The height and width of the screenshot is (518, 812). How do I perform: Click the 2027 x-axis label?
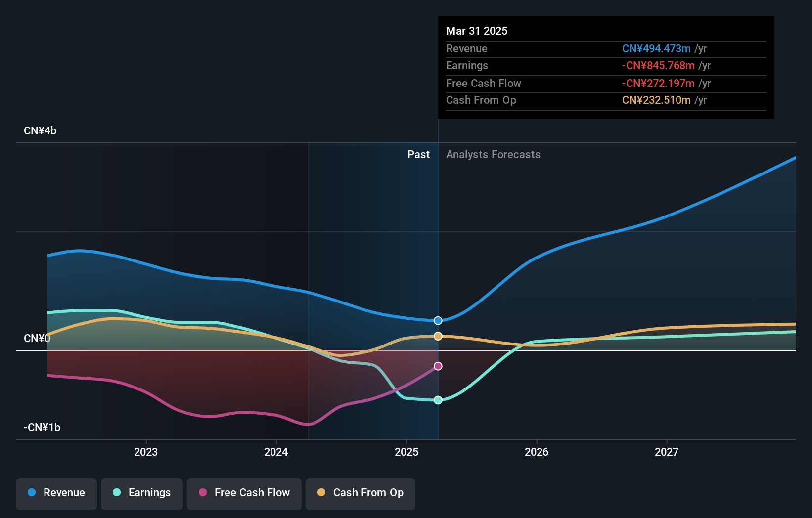click(x=667, y=452)
